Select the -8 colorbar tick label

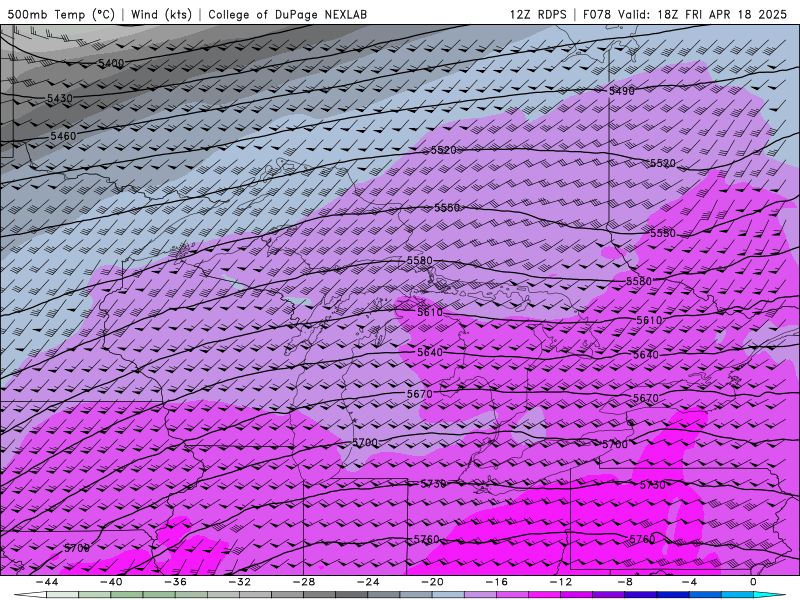tap(626, 582)
